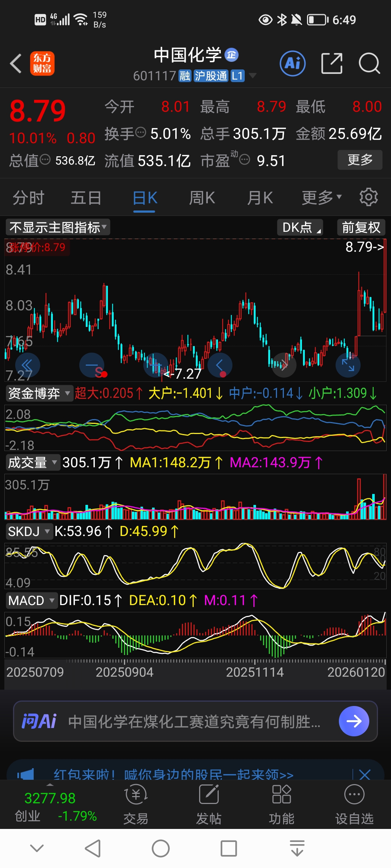Tap the 融 margin trading tag
391x868 pixels.
[x=185, y=76]
